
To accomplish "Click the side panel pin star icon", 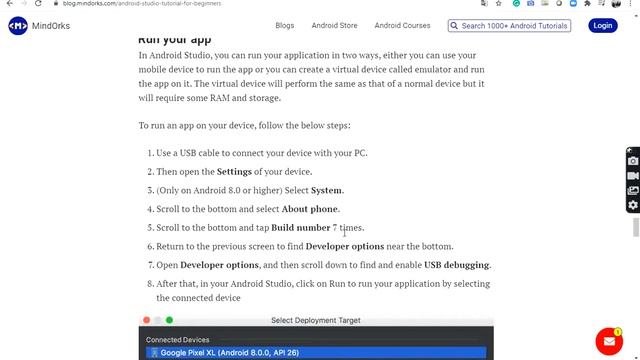I will (x=629, y=150).
